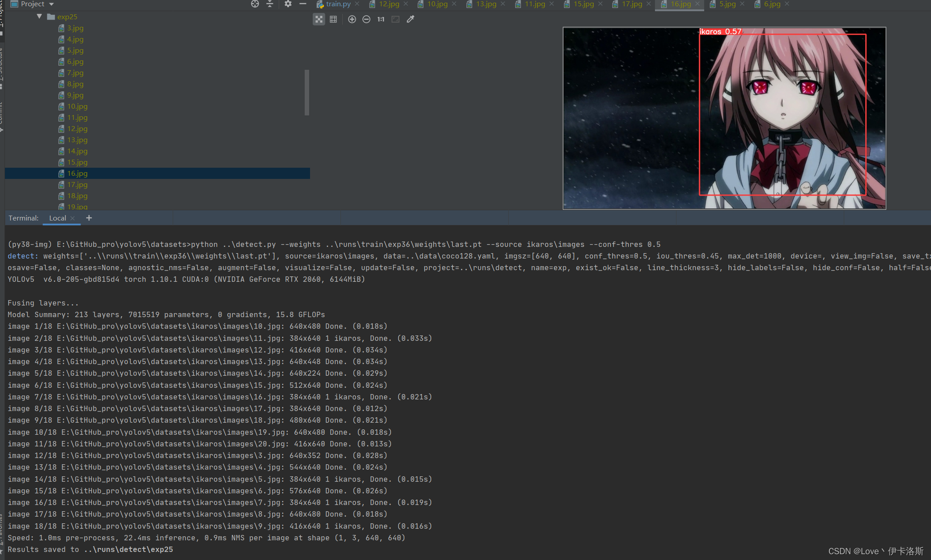Click the 9.jpg file icon in tree
The height and width of the screenshot is (560, 931).
click(x=61, y=95)
